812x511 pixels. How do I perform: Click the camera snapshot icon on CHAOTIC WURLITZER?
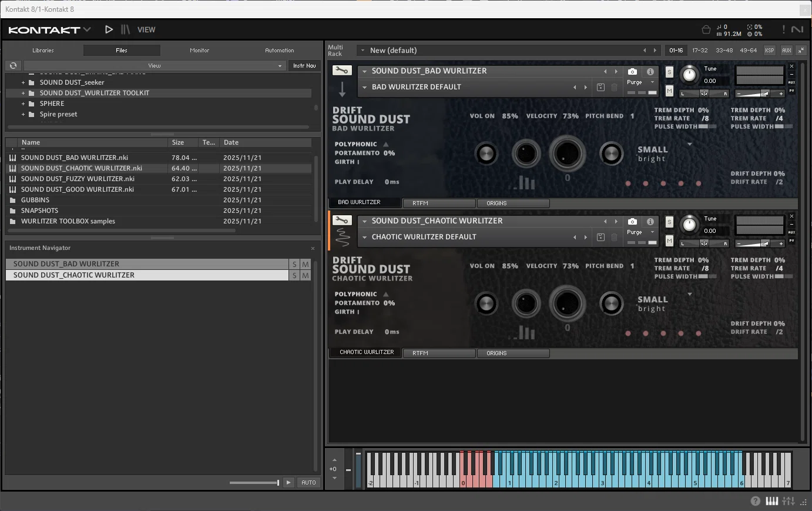click(632, 222)
